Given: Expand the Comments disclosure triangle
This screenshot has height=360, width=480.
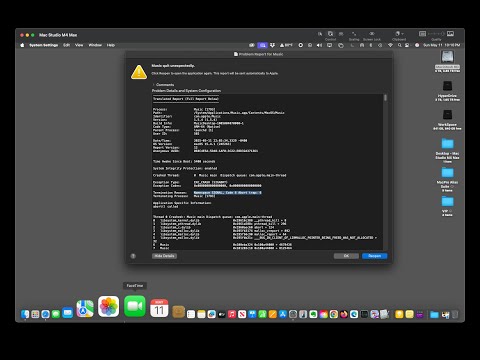Looking at the screenshot, I should click(x=153, y=85).
